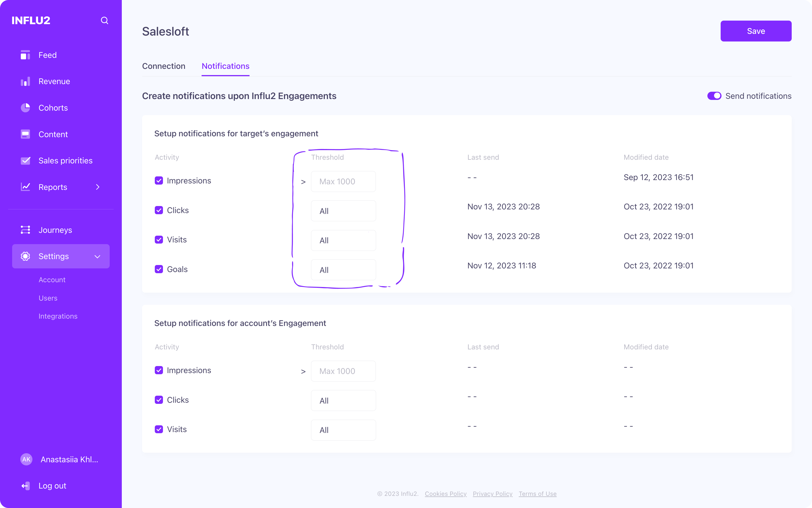This screenshot has height=508, width=812.
Task: Open the Cookies Policy link
Action: (445, 494)
